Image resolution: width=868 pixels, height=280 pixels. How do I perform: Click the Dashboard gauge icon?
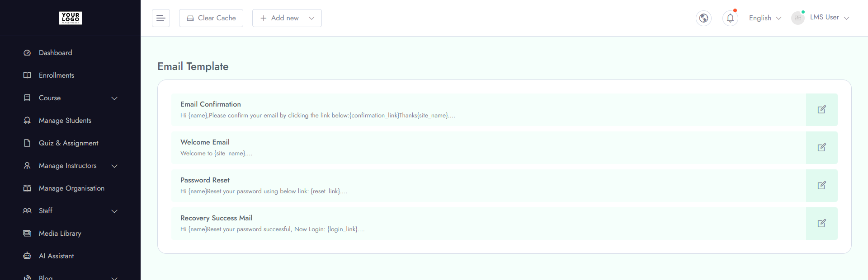coord(27,53)
